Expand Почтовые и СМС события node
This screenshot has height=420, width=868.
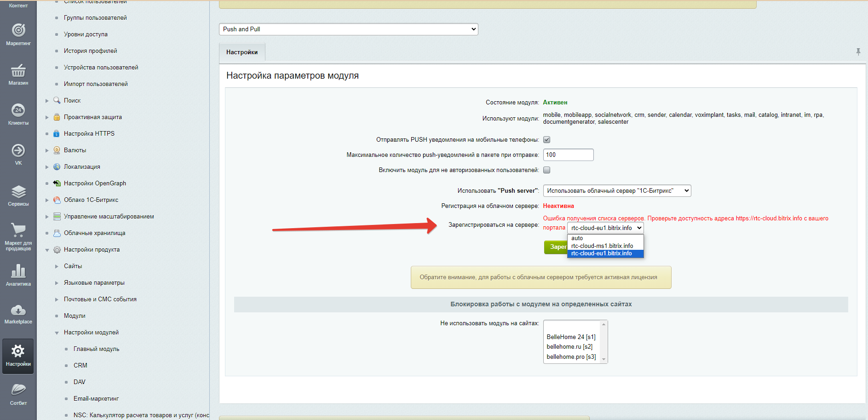[57, 299]
